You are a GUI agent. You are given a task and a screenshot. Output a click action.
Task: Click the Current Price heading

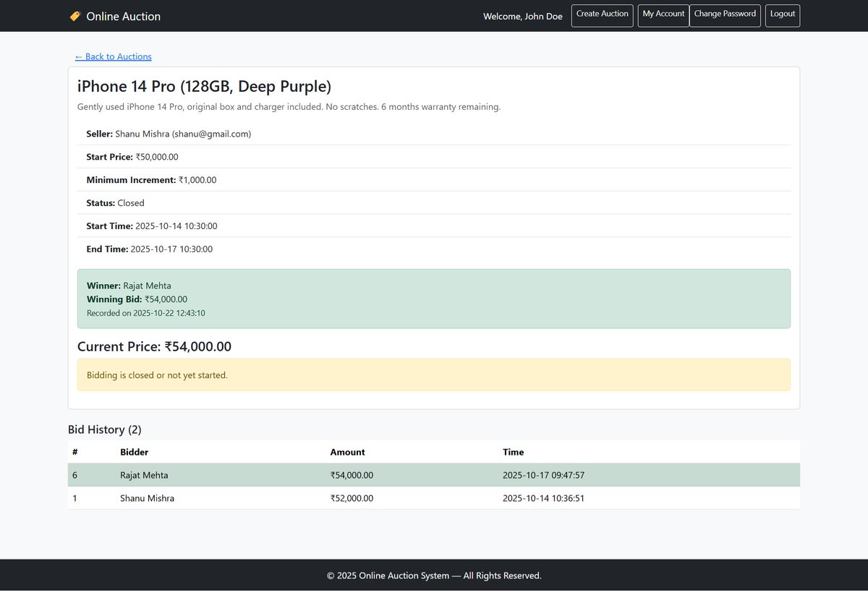click(x=155, y=346)
